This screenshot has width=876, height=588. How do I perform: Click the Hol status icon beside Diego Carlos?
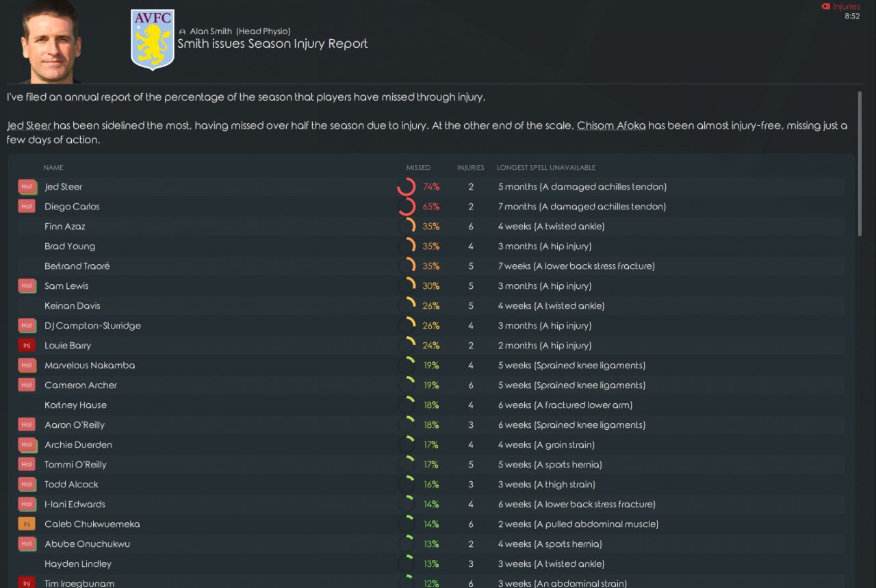[x=27, y=207]
